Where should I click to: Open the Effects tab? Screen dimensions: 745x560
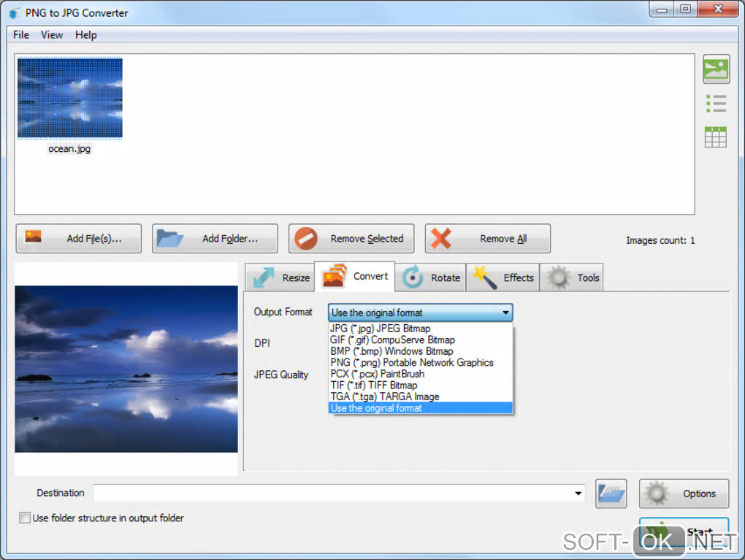[503, 277]
